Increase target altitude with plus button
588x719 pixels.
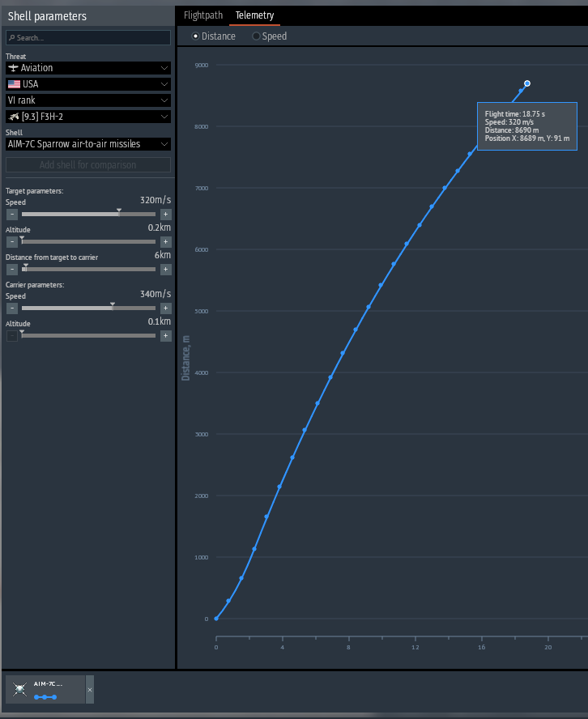[166, 242]
